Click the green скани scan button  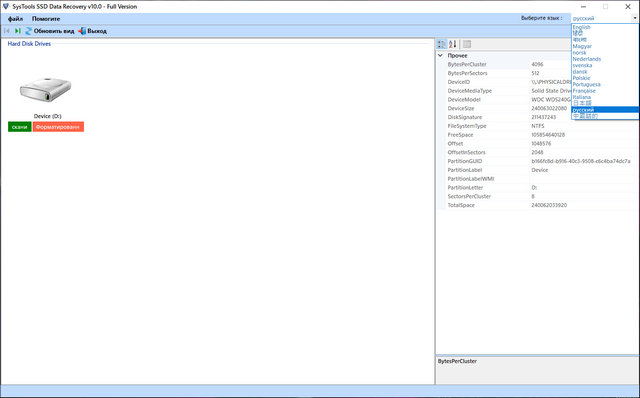(x=20, y=127)
